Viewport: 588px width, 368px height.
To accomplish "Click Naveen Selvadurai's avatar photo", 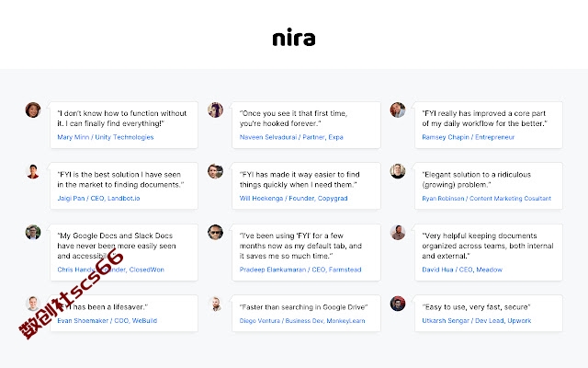I will coord(215,109).
